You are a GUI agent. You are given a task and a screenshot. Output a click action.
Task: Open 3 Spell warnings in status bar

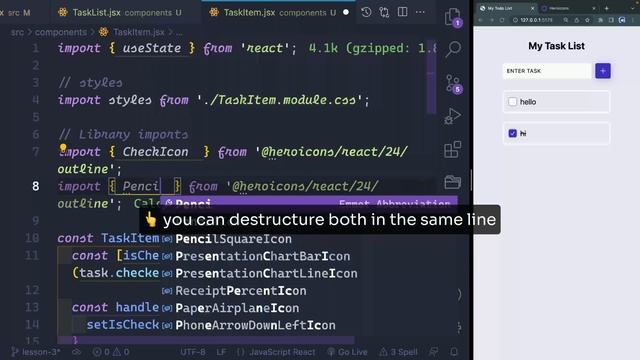click(x=398, y=352)
